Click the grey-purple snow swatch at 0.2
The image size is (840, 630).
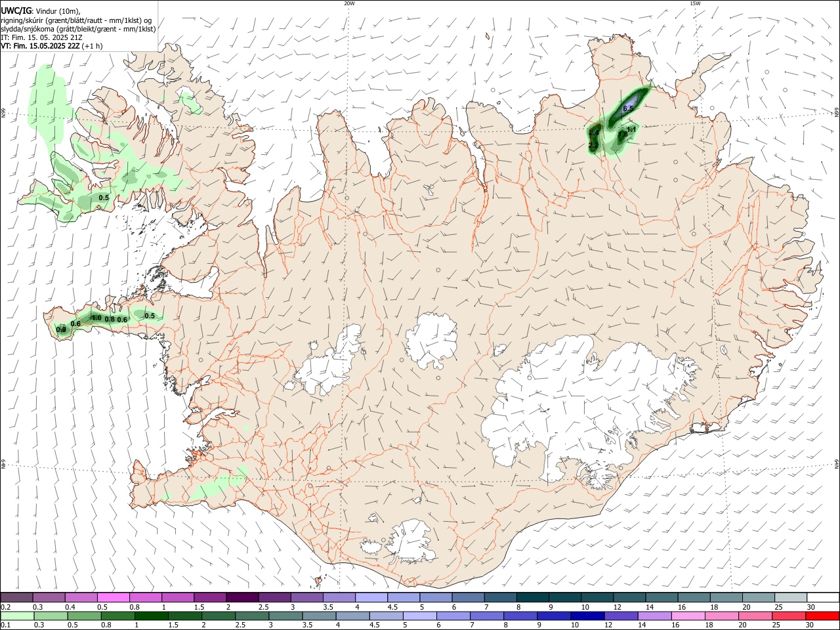click(x=17, y=597)
